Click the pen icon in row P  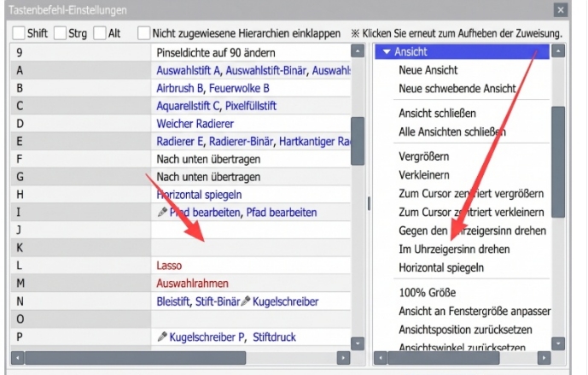(162, 337)
